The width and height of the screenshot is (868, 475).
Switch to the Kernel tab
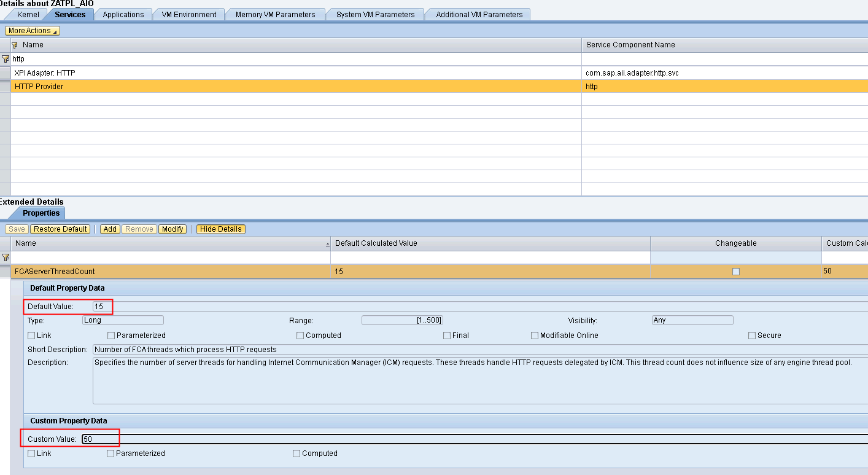[x=28, y=14]
